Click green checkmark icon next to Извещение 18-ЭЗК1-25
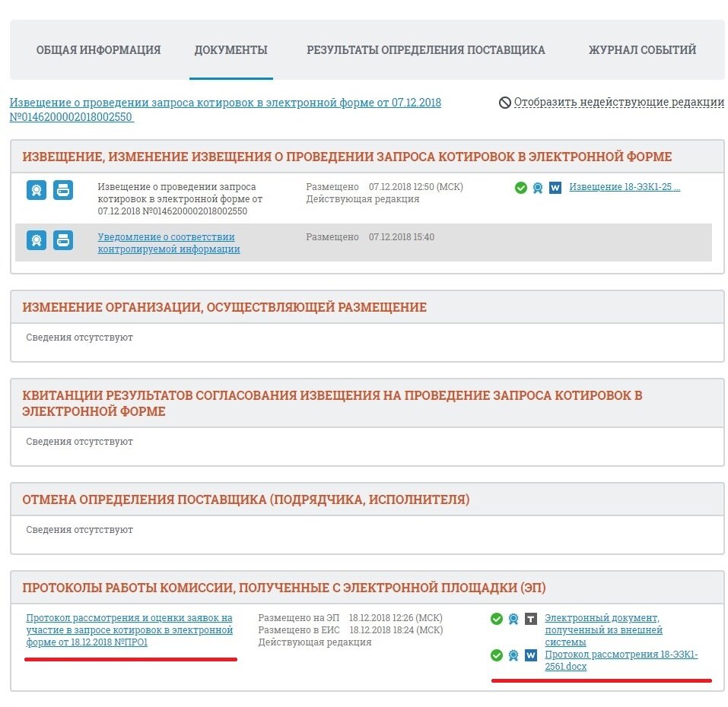 coord(521,188)
